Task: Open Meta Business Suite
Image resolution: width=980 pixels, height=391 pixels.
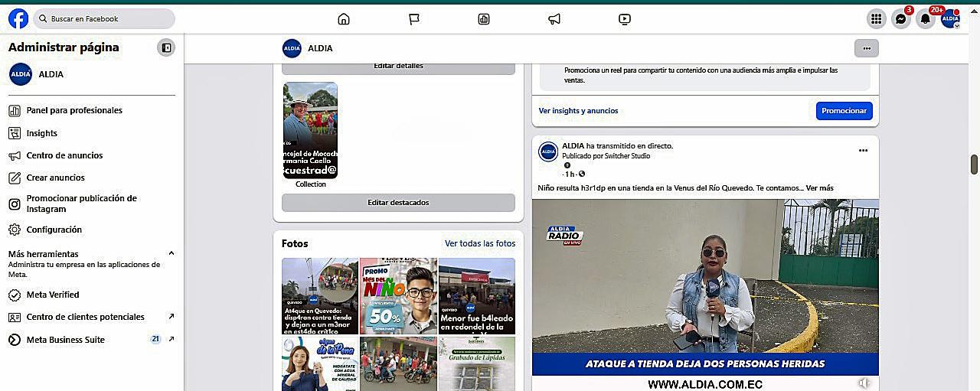Action: pyautogui.click(x=92, y=340)
